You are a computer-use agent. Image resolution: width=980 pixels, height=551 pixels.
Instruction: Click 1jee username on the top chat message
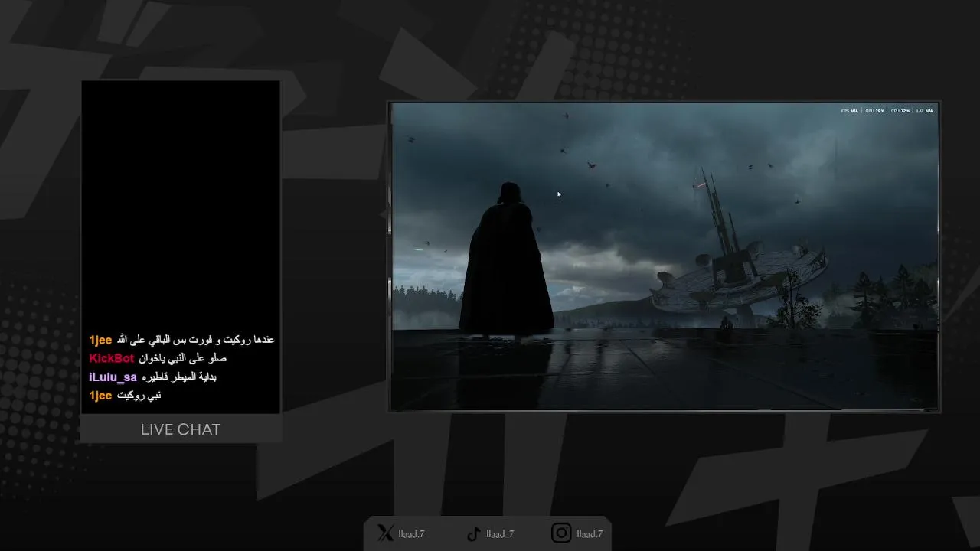(100, 340)
